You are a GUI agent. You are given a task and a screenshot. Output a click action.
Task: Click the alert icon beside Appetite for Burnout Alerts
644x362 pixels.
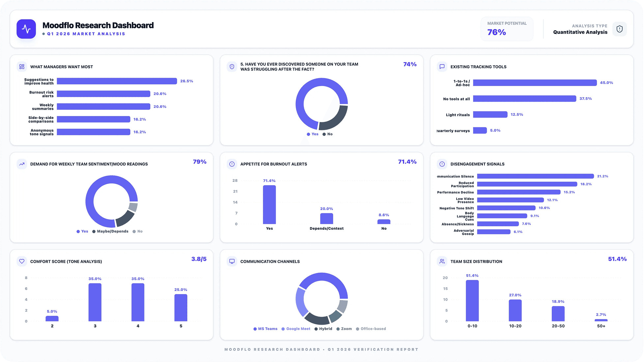pyautogui.click(x=232, y=164)
